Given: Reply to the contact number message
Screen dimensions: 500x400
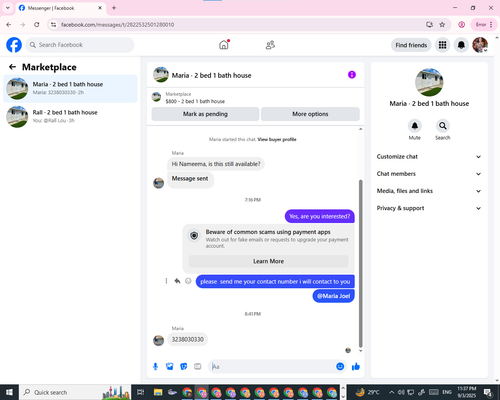Looking at the screenshot, I should [177, 281].
